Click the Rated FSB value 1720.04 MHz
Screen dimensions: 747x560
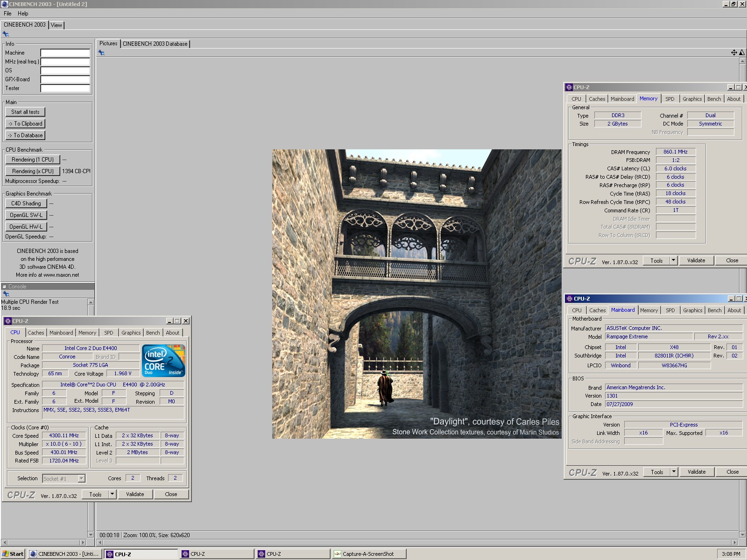64,461
